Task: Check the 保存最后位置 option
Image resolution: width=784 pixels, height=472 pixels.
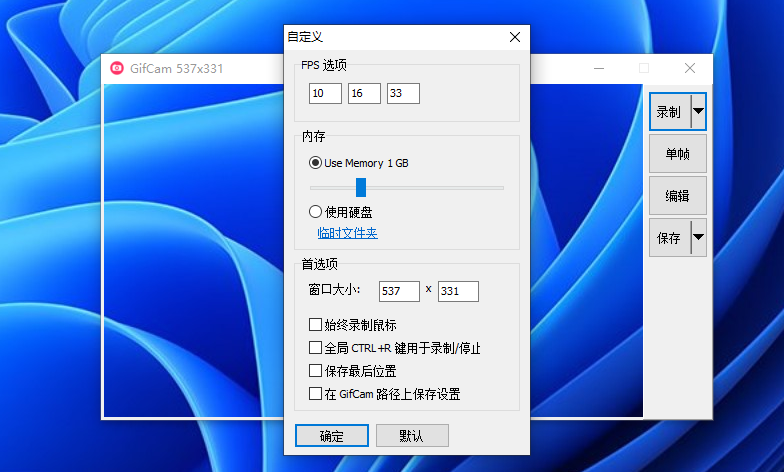Action: pos(315,370)
